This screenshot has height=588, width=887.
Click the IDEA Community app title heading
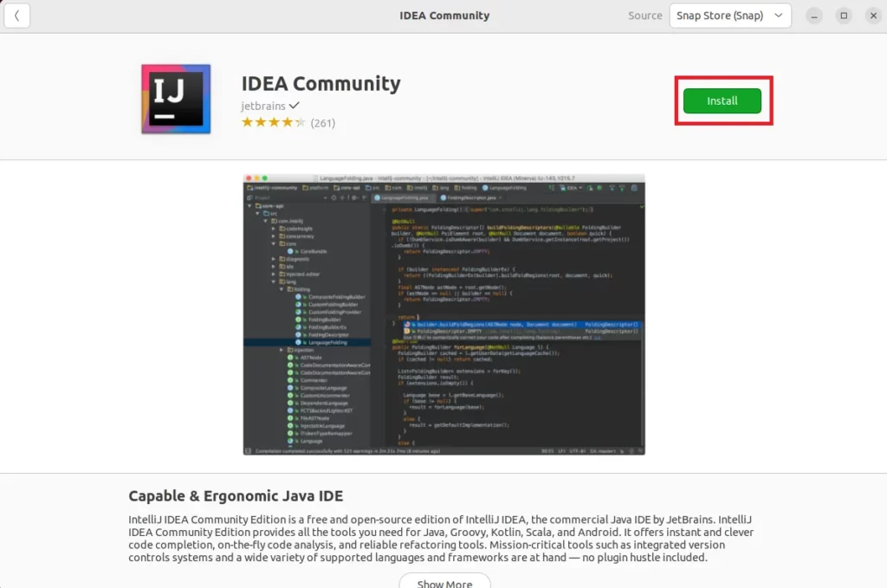(x=320, y=84)
